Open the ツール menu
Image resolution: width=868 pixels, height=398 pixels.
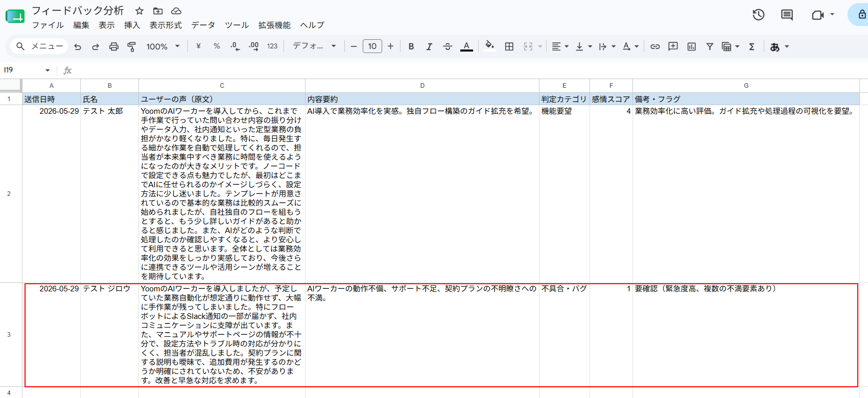[x=237, y=25]
